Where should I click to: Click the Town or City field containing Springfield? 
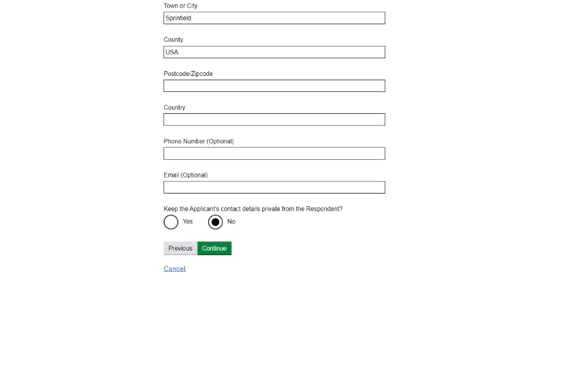click(274, 18)
